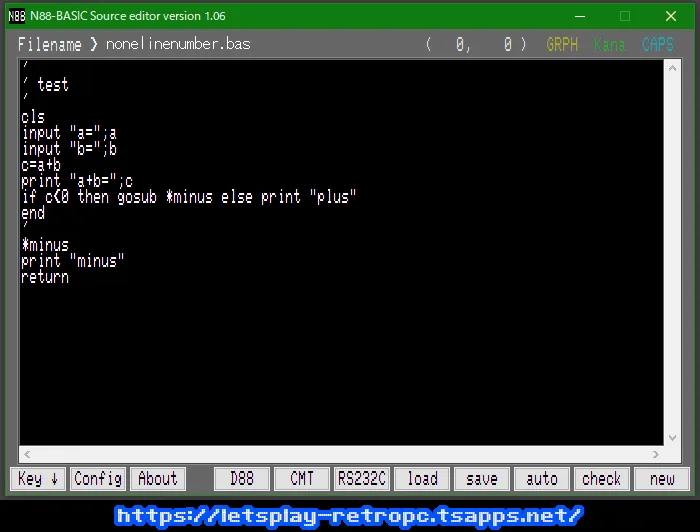Click the N88 application icon in title bar

(17, 16)
